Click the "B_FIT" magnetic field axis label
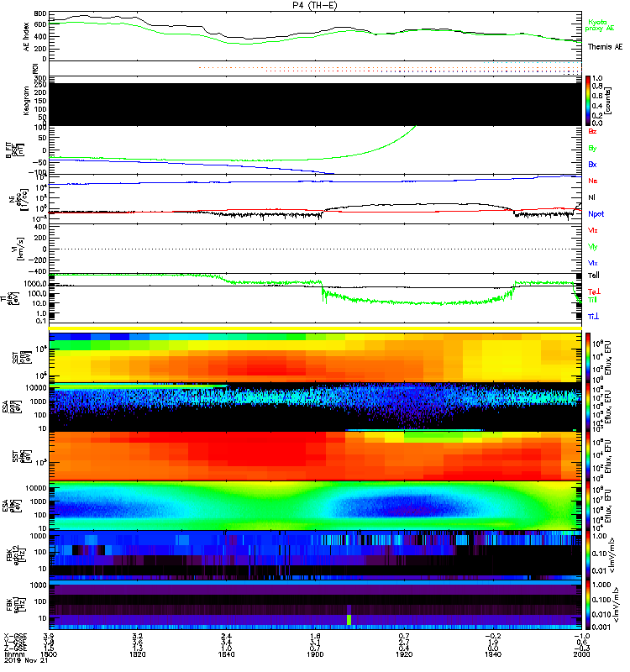The image size is (630, 672). click(8, 151)
